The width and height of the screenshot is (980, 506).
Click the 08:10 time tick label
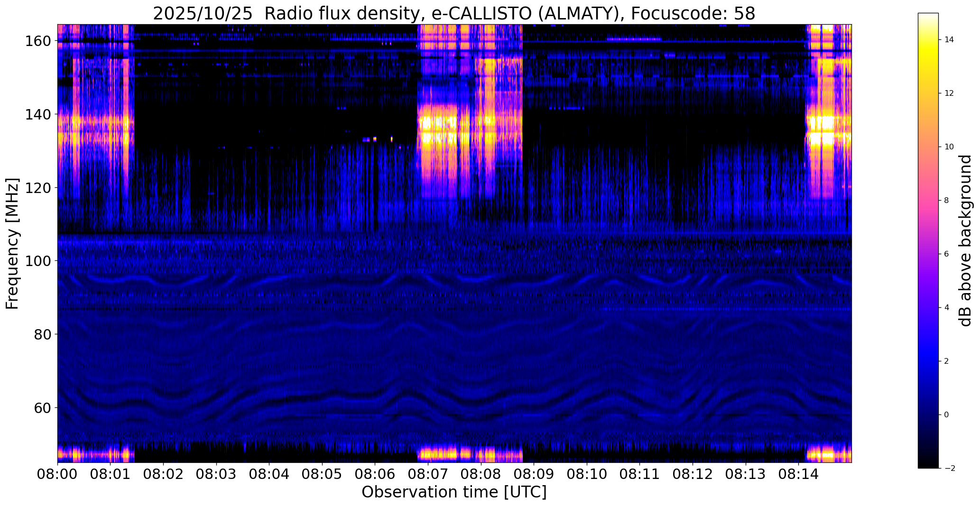pos(587,474)
